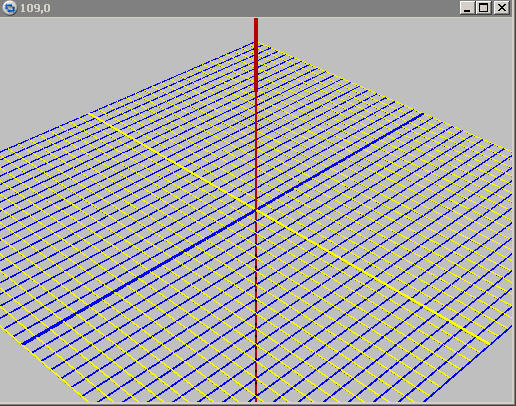The height and width of the screenshot is (406, 516).
Task: Minimize the 109,0 window
Action: (467, 8)
